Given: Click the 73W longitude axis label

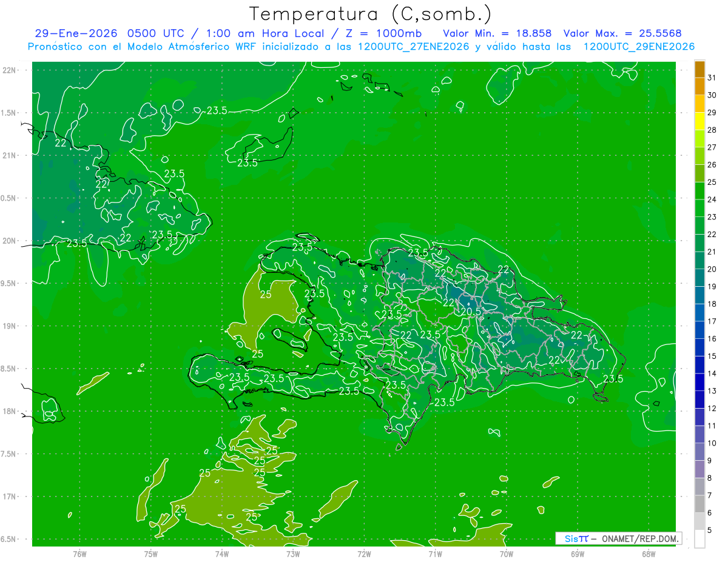Looking at the screenshot, I should click(293, 554).
